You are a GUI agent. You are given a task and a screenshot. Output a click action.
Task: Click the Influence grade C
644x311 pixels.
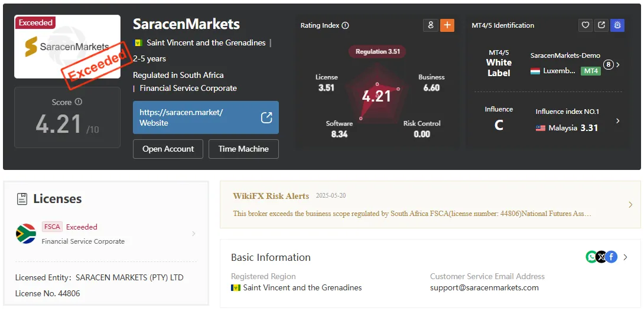point(499,125)
